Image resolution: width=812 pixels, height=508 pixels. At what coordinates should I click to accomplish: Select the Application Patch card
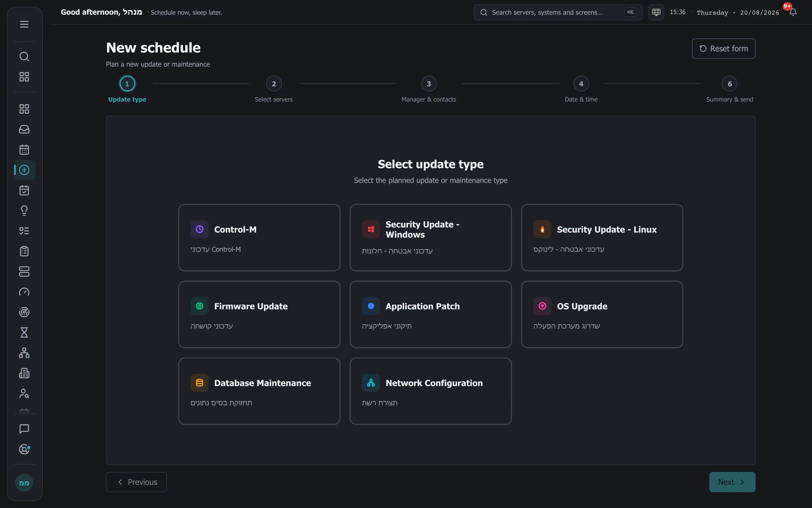pyautogui.click(x=431, y=314)
